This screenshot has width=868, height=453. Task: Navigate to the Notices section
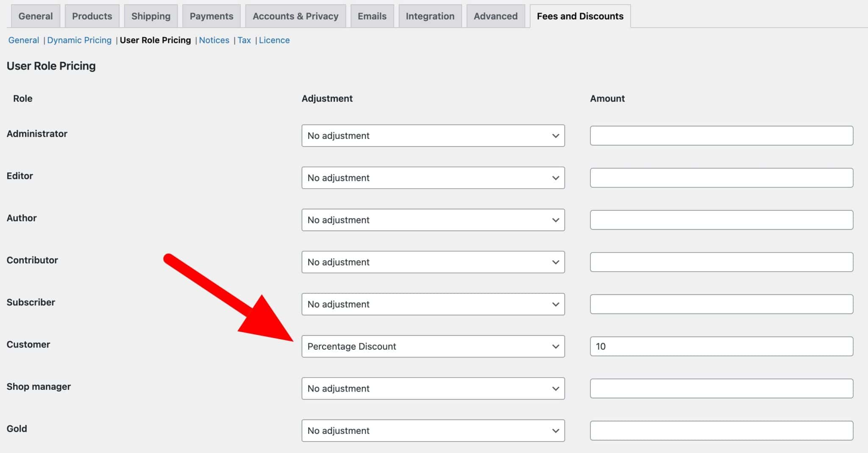[x=214, y=40]
